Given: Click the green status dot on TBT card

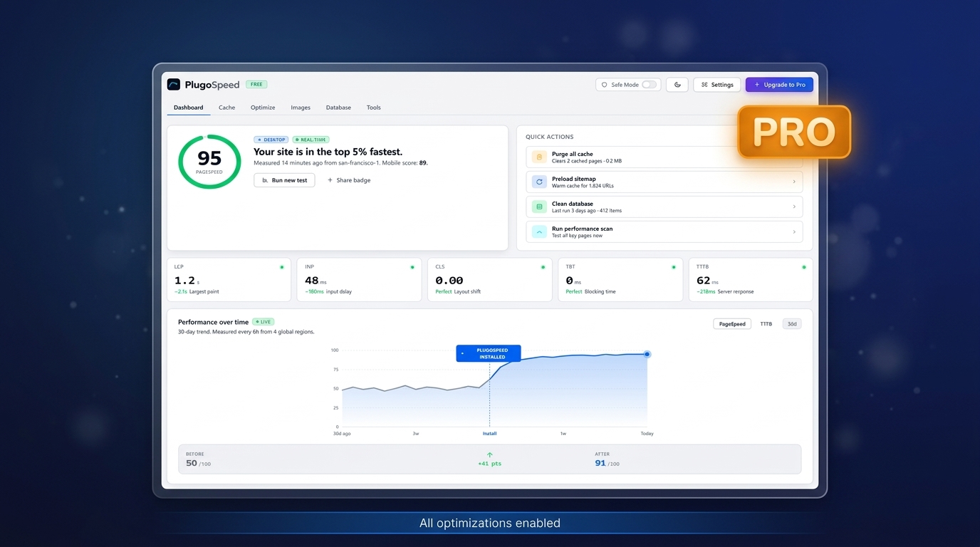Looking at the screenshot, I should point(674,267).
